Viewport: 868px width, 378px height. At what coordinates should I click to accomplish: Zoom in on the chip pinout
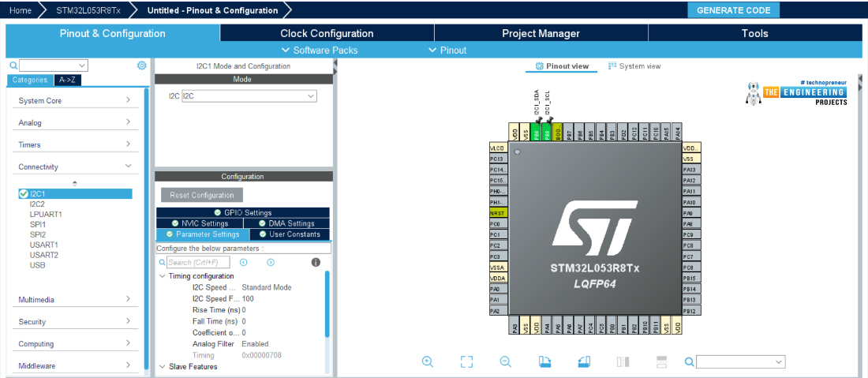[x=427, y=361]
